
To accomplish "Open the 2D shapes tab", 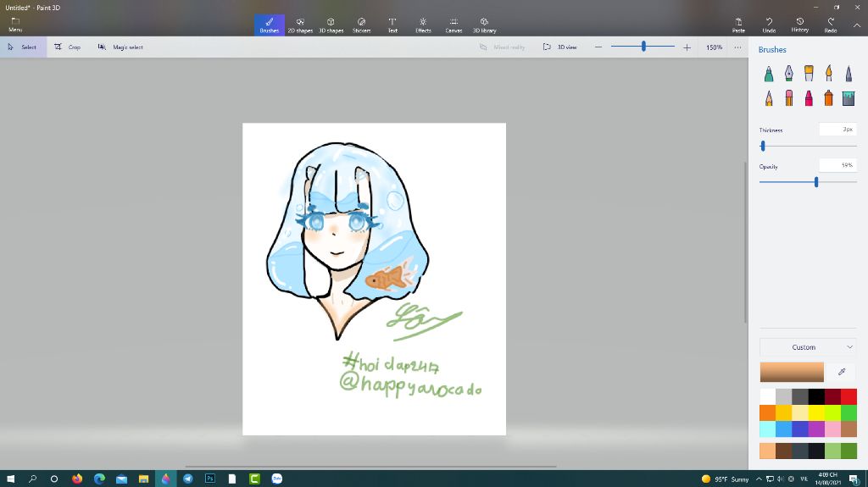I will [300, 25].
